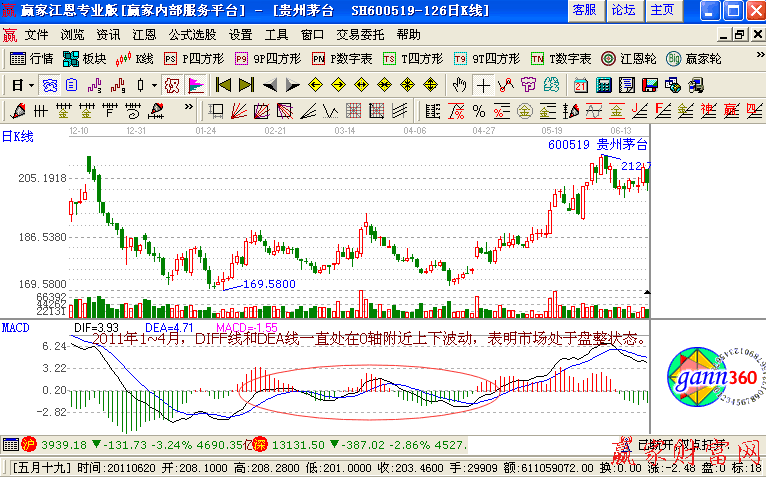
Task: Open the candlestick style dropdown arrow
Action: click(152, 85)
